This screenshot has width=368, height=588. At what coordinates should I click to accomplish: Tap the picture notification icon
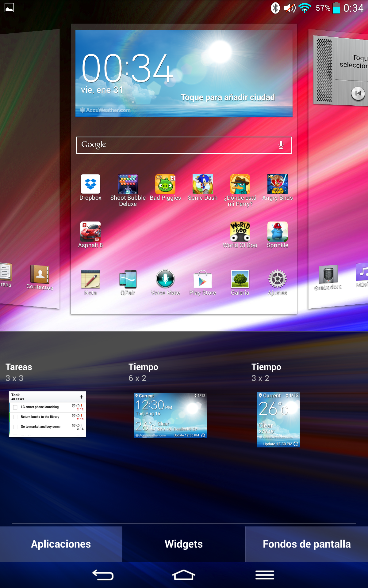9,8
